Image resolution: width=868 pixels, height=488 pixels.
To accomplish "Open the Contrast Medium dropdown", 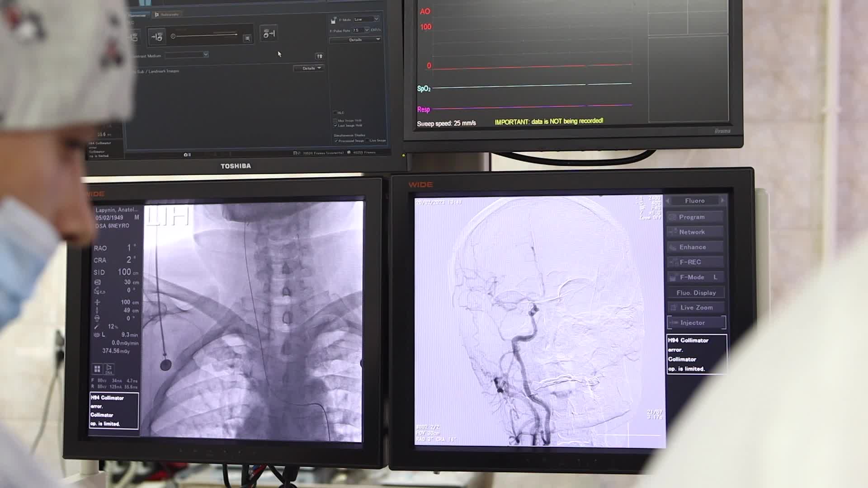I will tap(187, 55).
